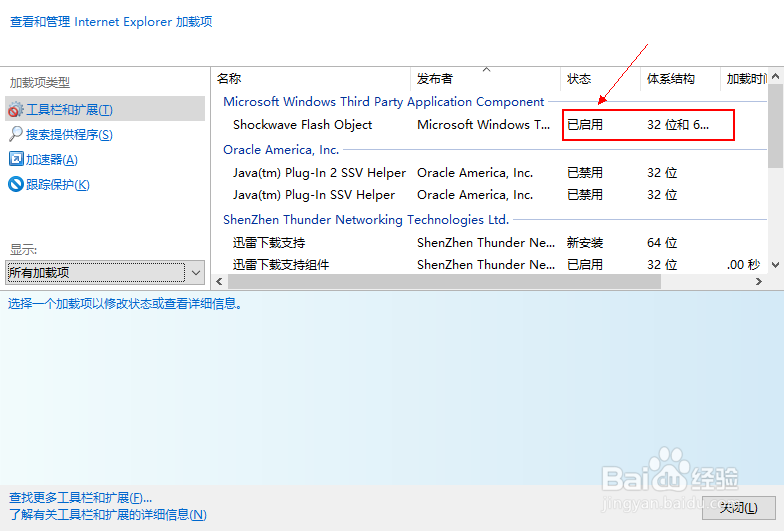Click the accelerators icon
This screenshot has width=784, height=531.
pos(16,159)
